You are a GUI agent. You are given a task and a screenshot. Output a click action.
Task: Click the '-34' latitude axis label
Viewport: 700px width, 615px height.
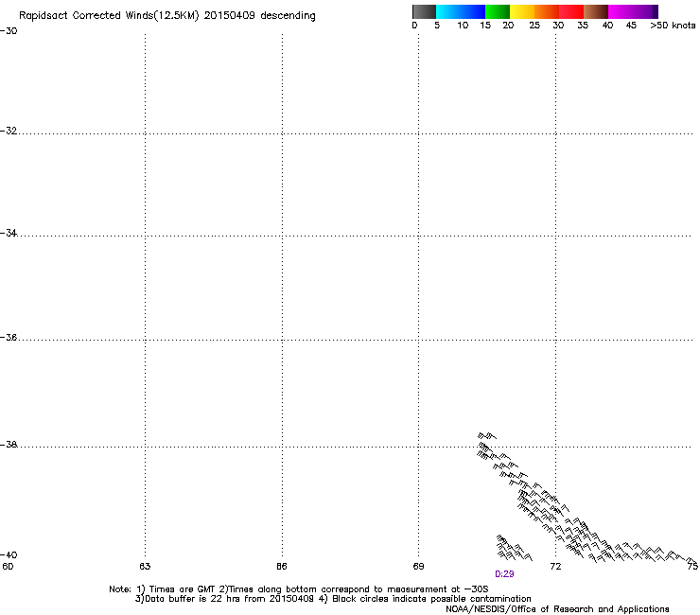9,233
